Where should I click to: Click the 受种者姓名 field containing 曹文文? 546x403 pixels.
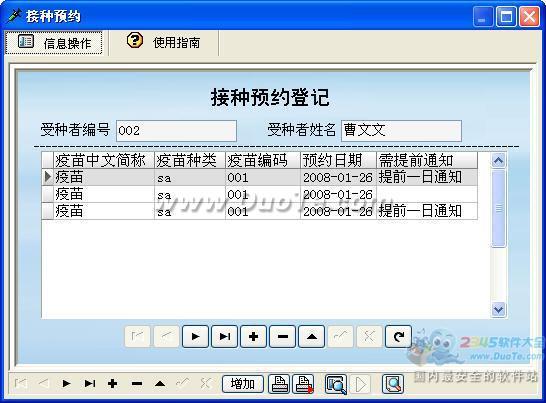pos(401,131)
